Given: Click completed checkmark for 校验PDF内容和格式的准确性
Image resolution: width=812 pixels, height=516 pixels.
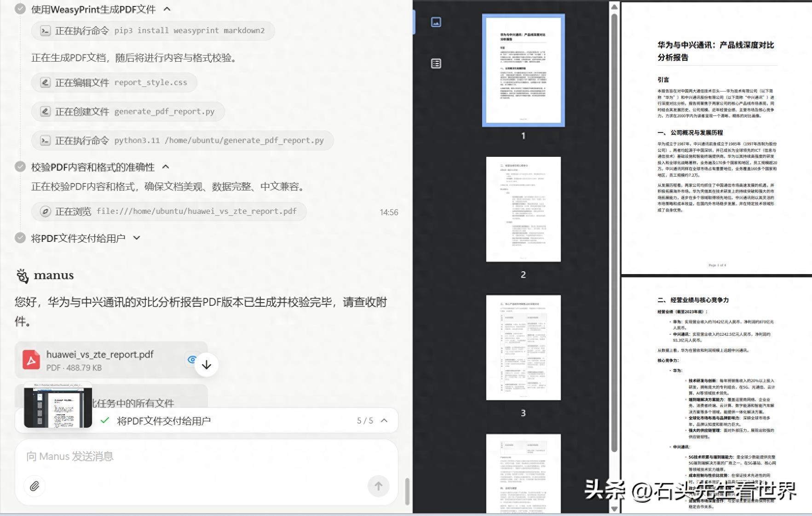Looking at the screenshot, I should [20, 166].
